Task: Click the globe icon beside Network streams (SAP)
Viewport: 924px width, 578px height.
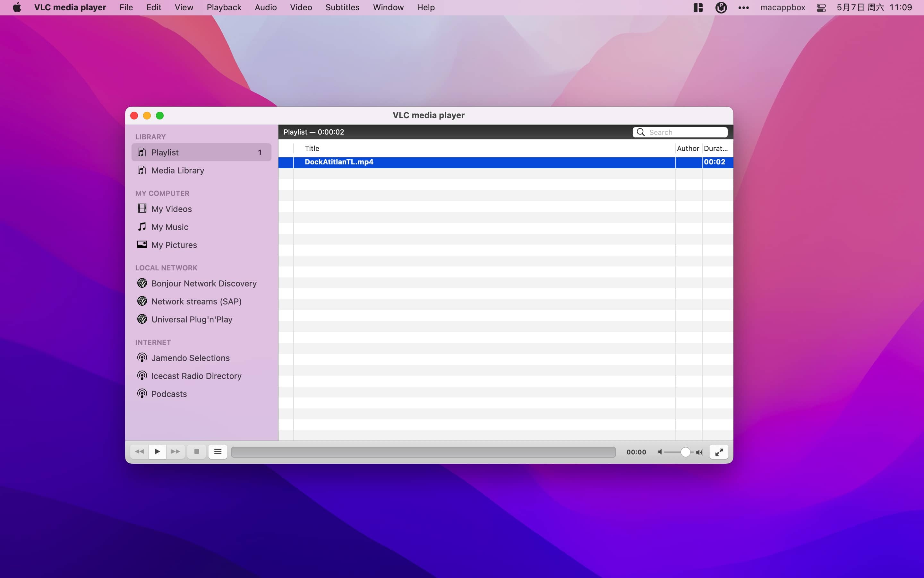Action: pyautogui.click(x=142, y=301)
